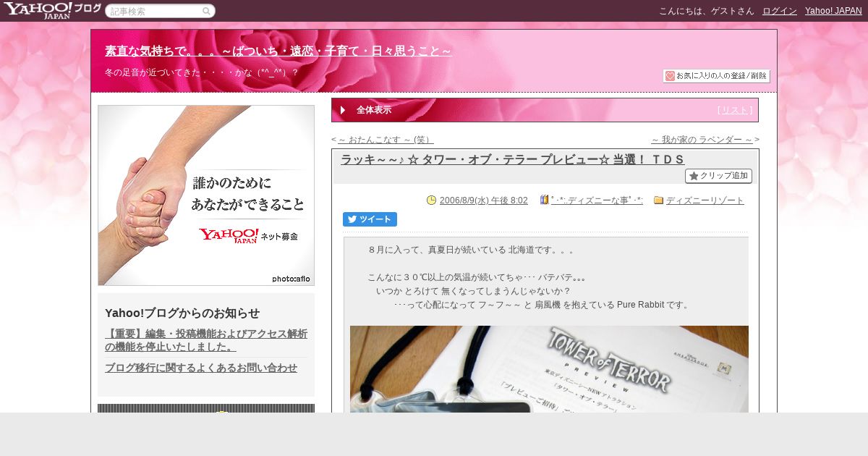Open the ディズニーリゾート folder link
Viewport: 868px width, 456px height.
pyautogui.click(x=705, y=200)
